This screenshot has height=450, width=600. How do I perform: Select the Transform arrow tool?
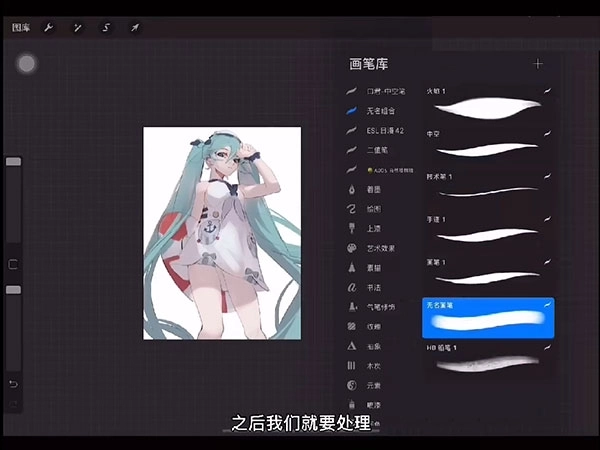[x=133, y=28]
